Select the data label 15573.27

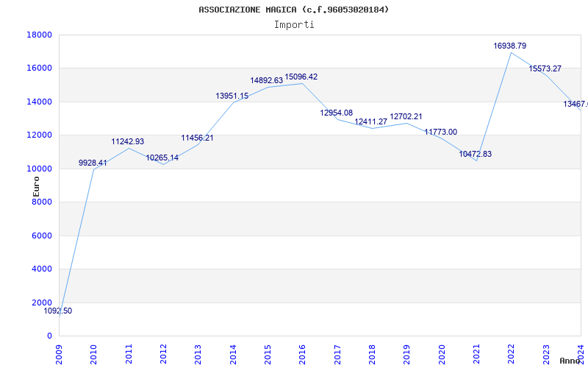(x=545, y=68)
